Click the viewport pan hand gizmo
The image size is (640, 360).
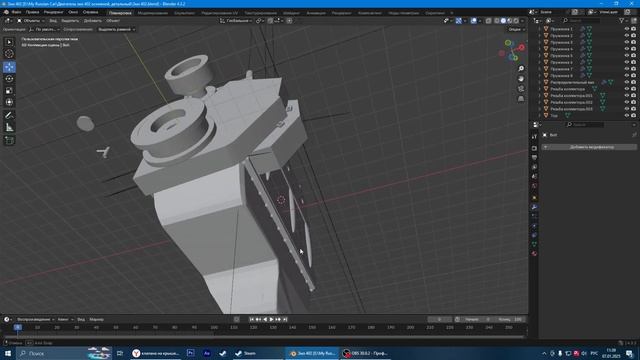point(521,78)
